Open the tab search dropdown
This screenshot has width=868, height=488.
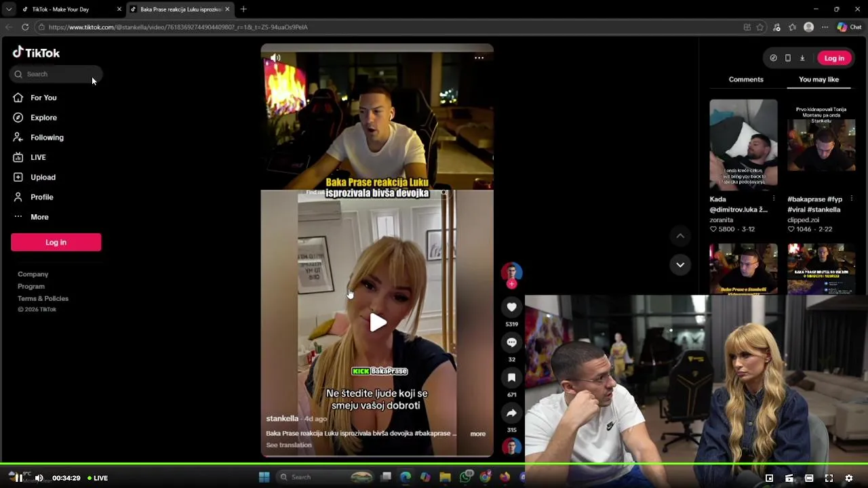coord(8,9)
